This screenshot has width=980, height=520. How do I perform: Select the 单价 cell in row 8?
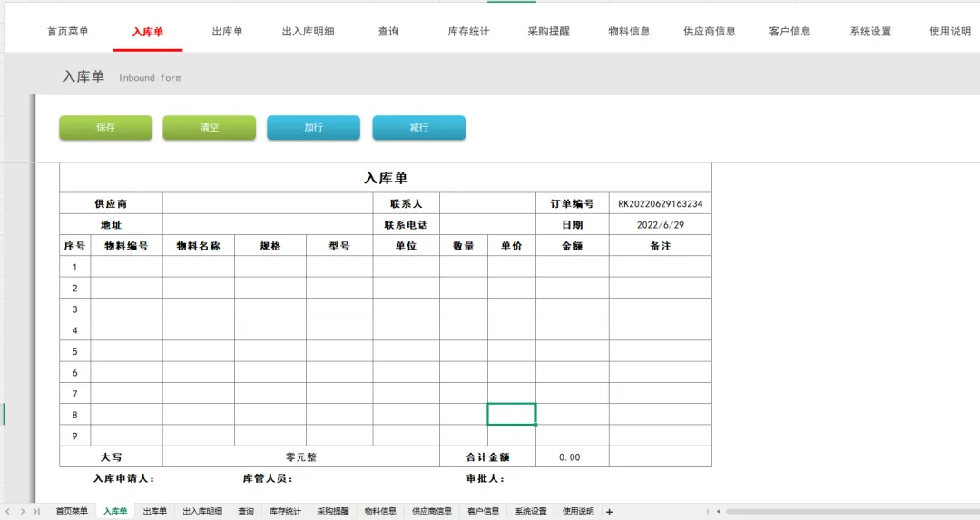511,415
